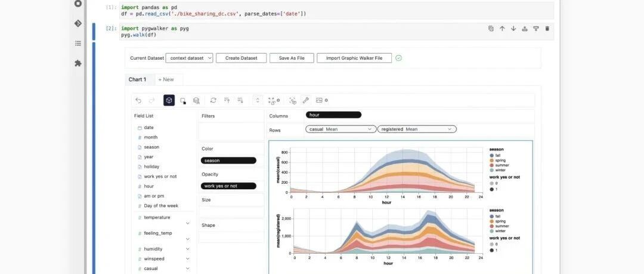This screenshot has height=274, width=644.
Task: Click the wrench debug icon
Action: (305, 100)
